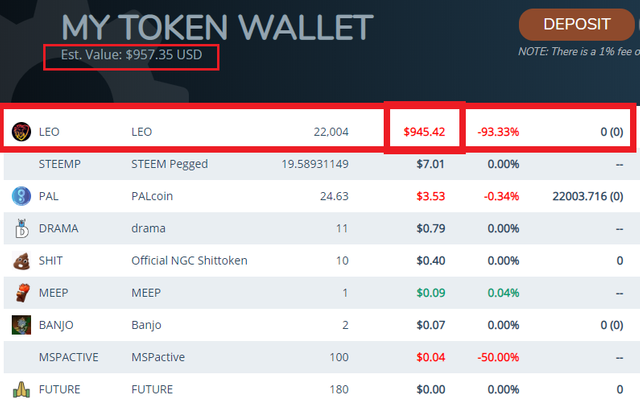The width and height of the screenshot is (640, 408).
Task: Click the PAL coin icon
Action: click(x=21, y=195)
